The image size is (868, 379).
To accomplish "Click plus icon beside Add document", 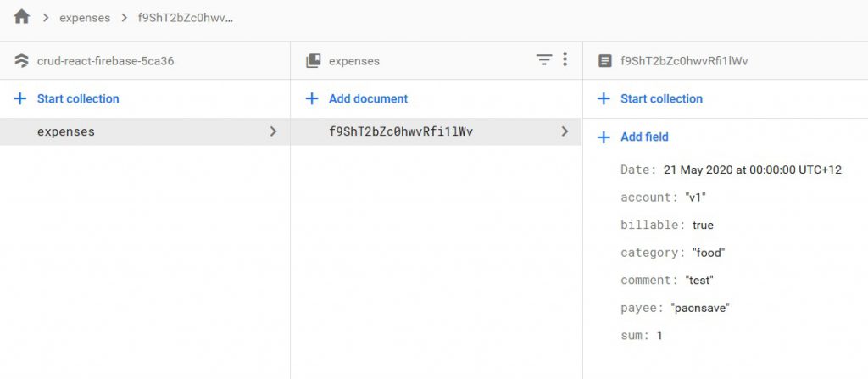I will pyautogui.click(x=312, y=99).
